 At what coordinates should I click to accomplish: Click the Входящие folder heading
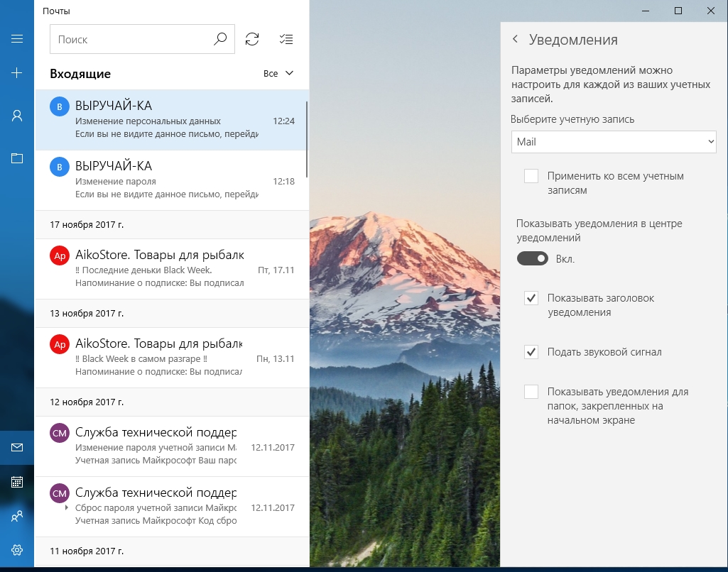point(80,74)
